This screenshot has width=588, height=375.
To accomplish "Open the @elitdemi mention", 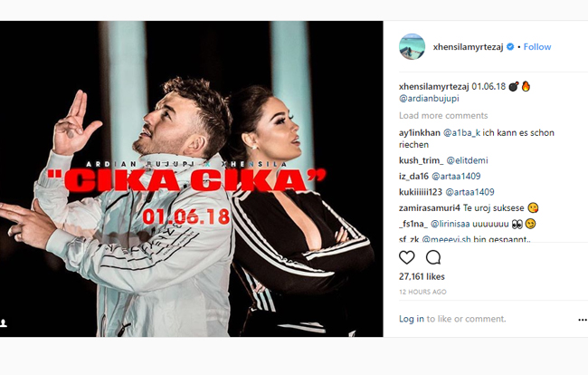I will (467, 160).
